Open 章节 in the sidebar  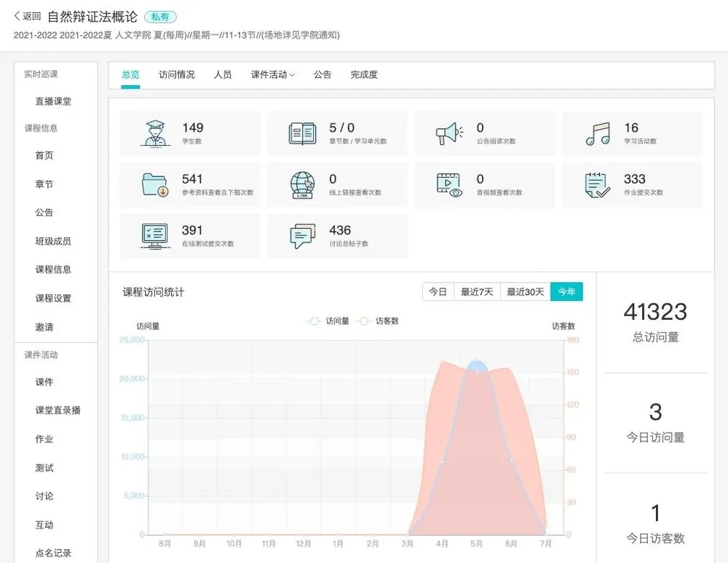coord(44,184)
